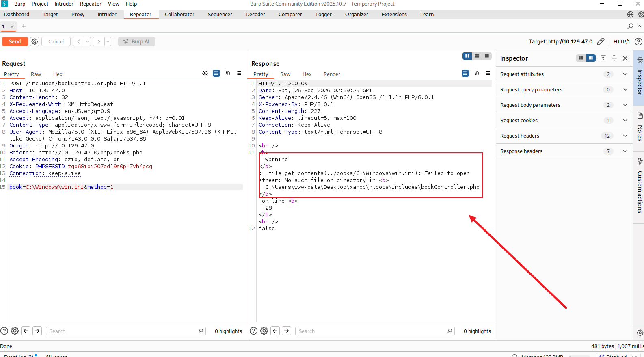Toggle show newlines in the Response panel
Viewport: 644px width, 357px height.
pyautogui.click(x=477, y=73)
